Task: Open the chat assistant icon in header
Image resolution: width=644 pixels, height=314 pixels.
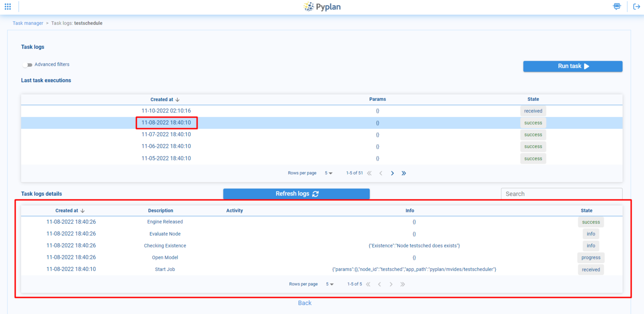Action: click(x=617, y=7)
